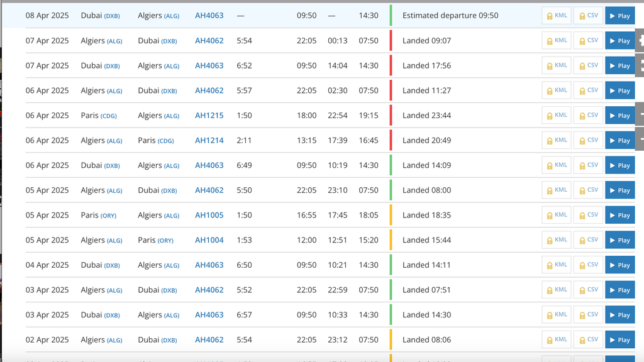The height and width of the screenshot is (362, 644).
Task: Download locked KML for 04 Apr AH4063
Action: (x=557, y=265)
